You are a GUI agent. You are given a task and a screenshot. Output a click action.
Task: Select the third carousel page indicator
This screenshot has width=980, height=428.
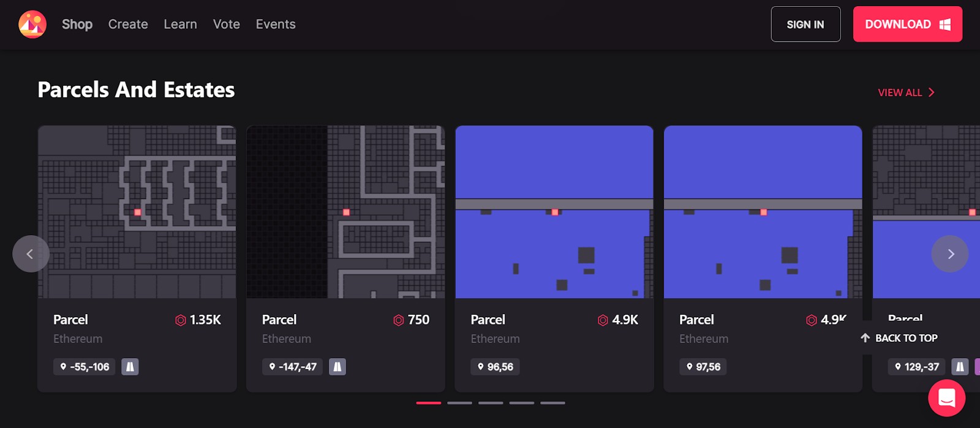(x=491, y=403)
